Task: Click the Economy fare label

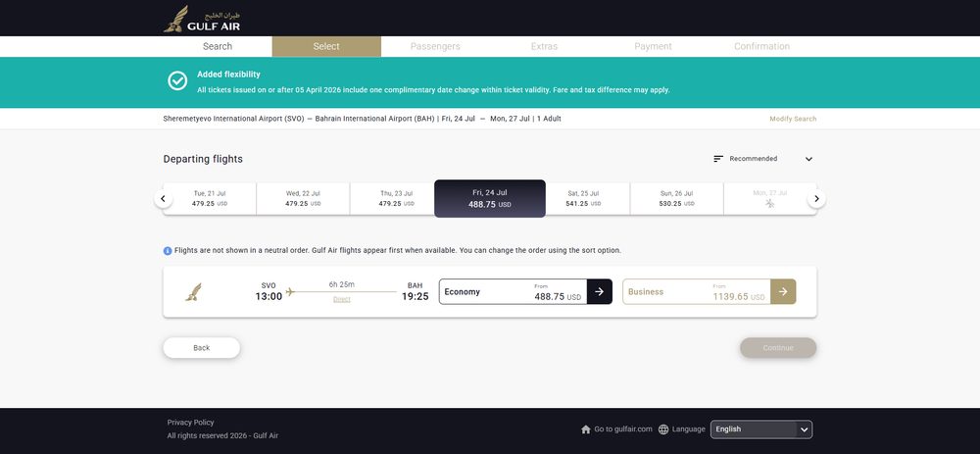Action: (x=462, y=292)
